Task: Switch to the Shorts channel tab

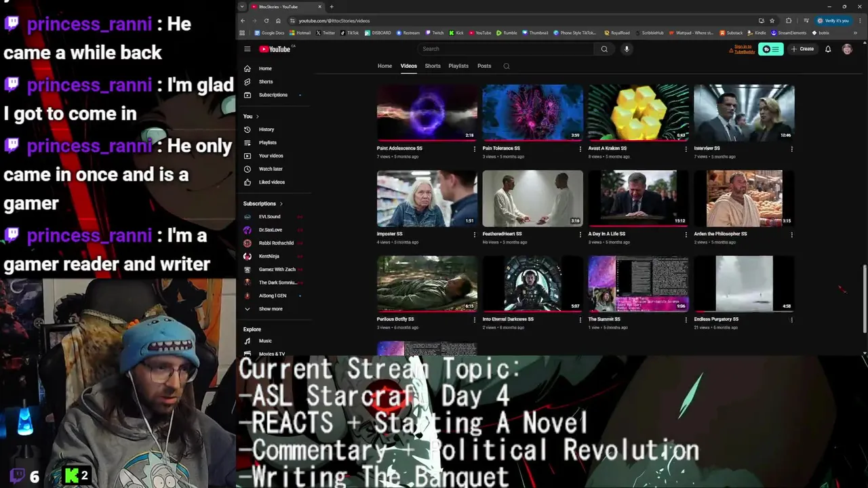Action: [433, 66]
